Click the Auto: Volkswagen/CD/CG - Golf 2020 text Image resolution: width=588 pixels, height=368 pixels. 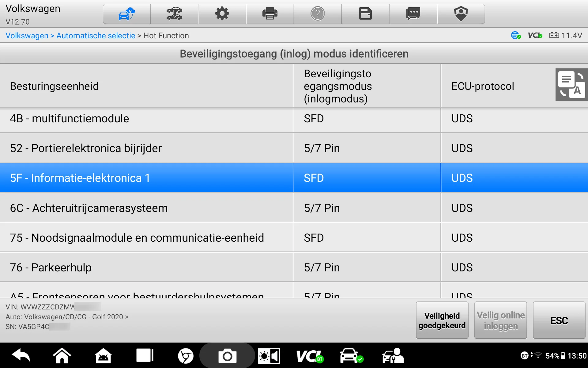coord(67,317)
